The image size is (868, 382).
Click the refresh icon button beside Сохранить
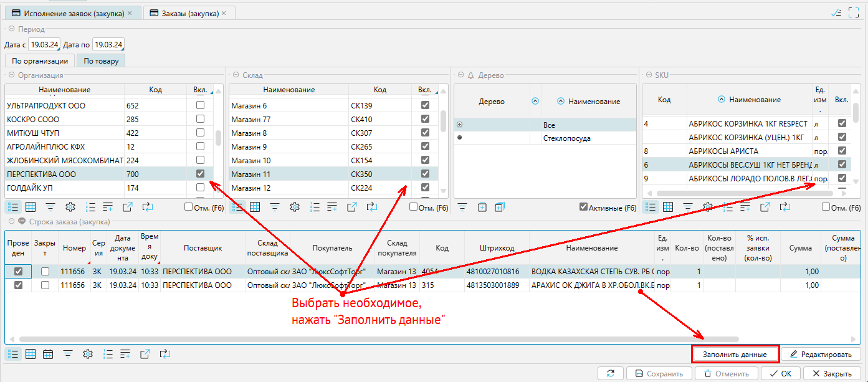[610, 373]
